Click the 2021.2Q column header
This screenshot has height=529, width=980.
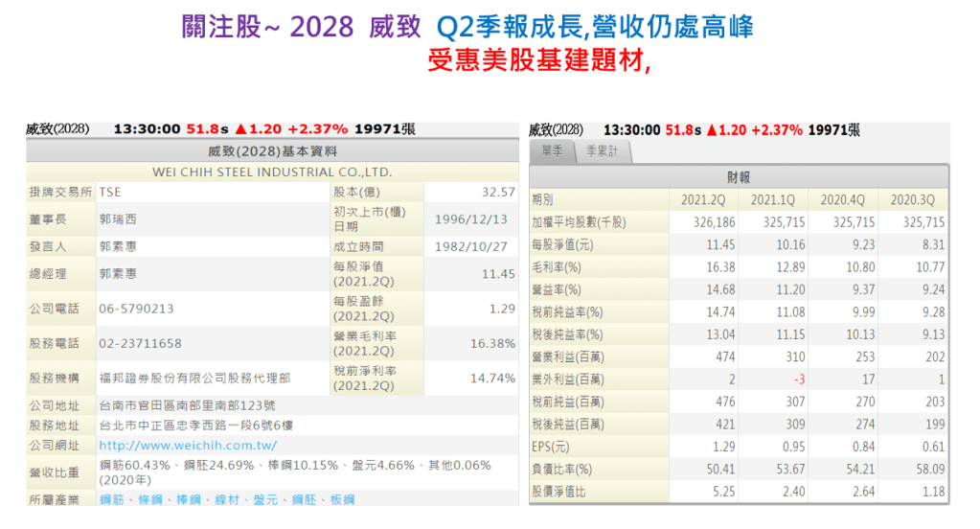(704, 199)
